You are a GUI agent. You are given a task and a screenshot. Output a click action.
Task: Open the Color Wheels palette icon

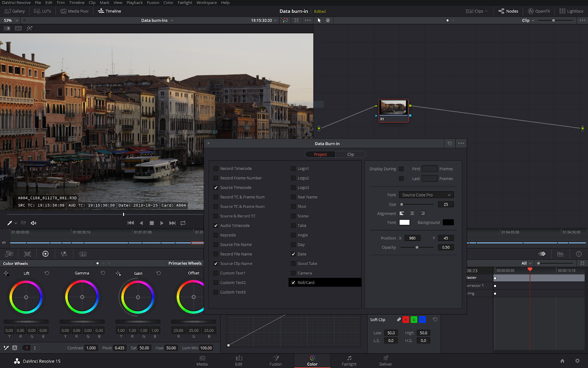[46, 254]
